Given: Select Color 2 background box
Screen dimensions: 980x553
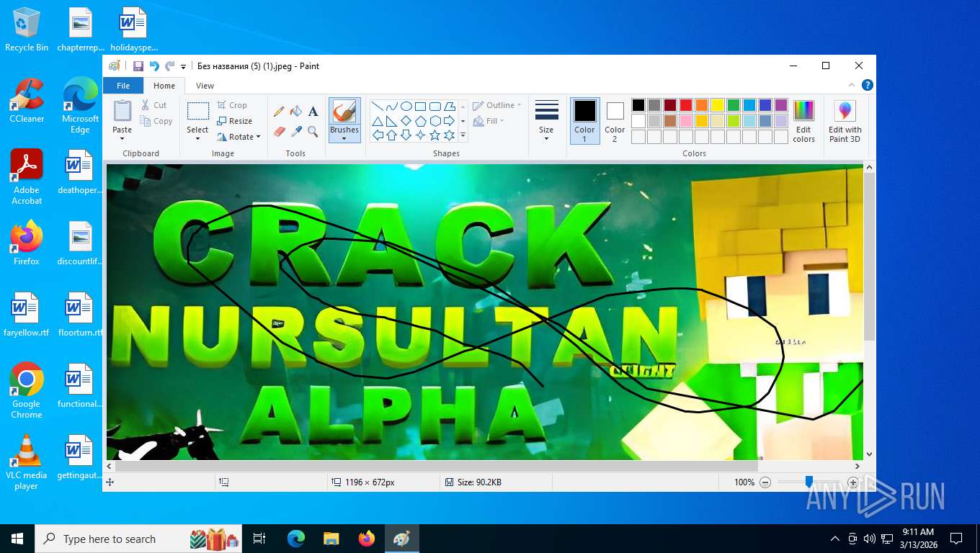Looking at the screenshot, I should (x=615, y=120).
